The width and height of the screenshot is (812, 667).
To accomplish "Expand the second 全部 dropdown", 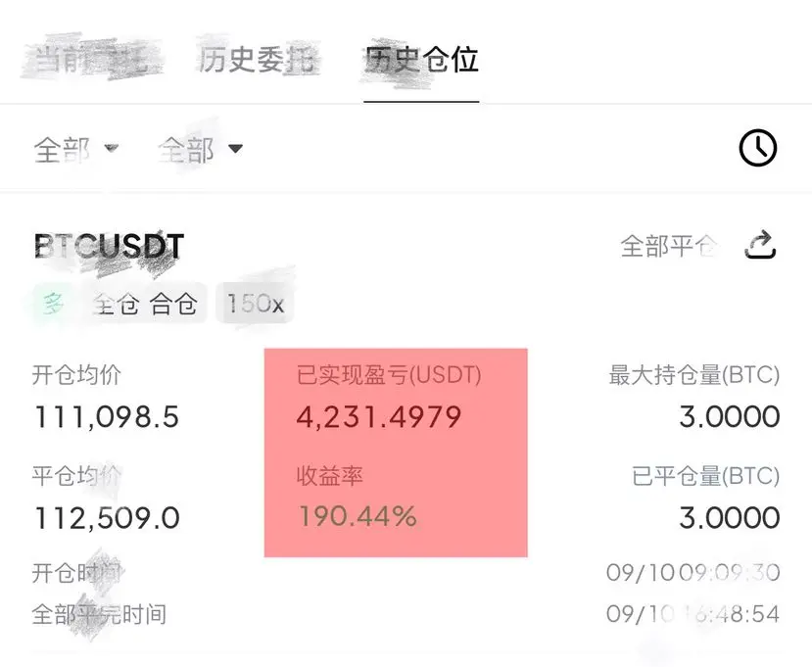I will 201,150.
